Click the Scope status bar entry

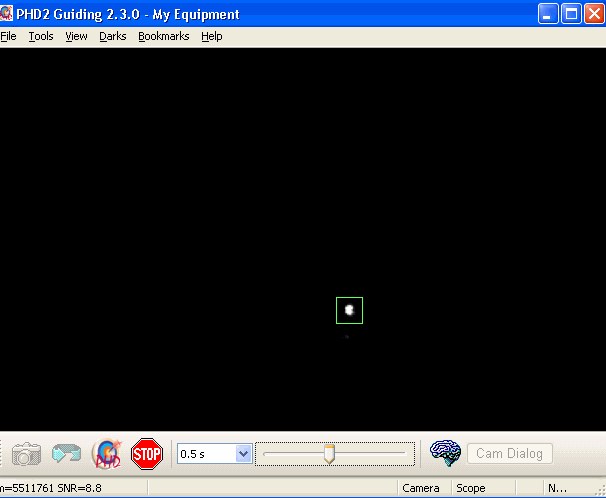click(471, 488)
